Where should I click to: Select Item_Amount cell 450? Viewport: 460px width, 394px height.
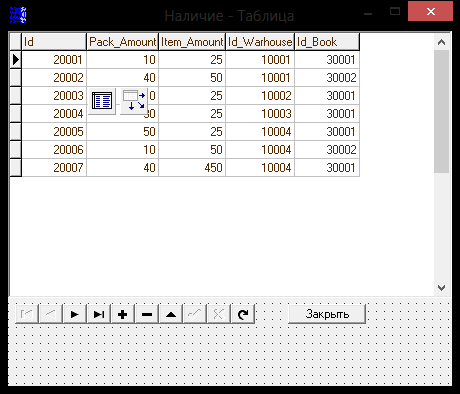click(x=192, y=168)
